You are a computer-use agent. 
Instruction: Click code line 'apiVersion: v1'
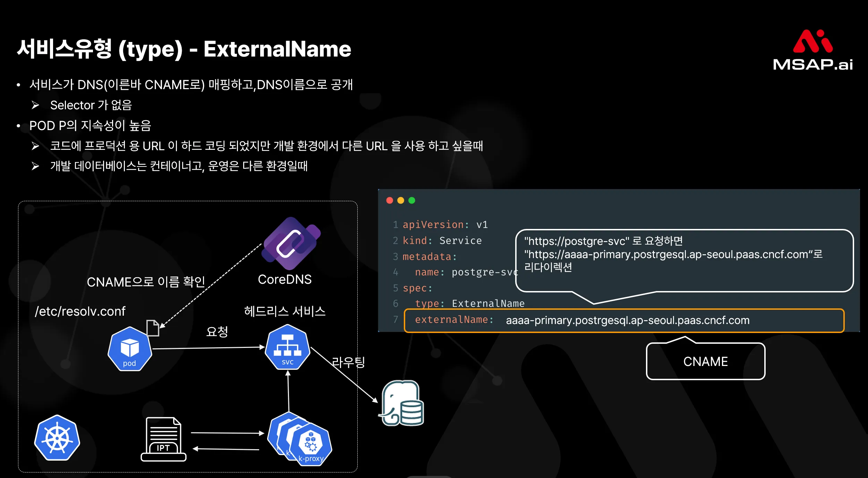[445, 225]
